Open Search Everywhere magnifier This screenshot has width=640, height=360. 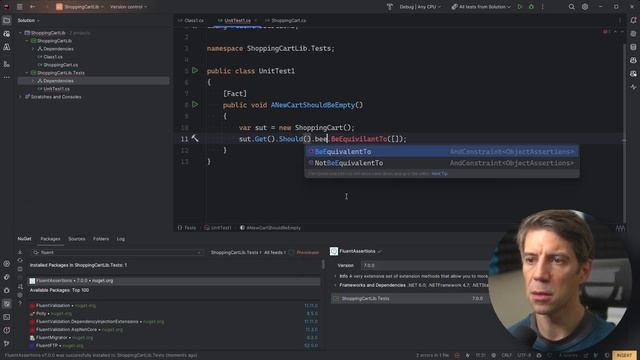tap(571, 7)
